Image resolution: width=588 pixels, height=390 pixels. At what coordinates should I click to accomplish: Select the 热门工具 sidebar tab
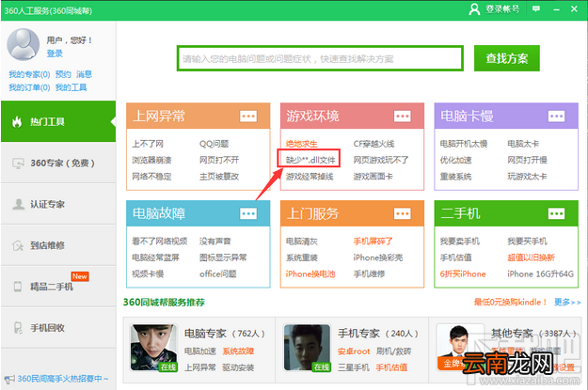[x=58, y=121]
